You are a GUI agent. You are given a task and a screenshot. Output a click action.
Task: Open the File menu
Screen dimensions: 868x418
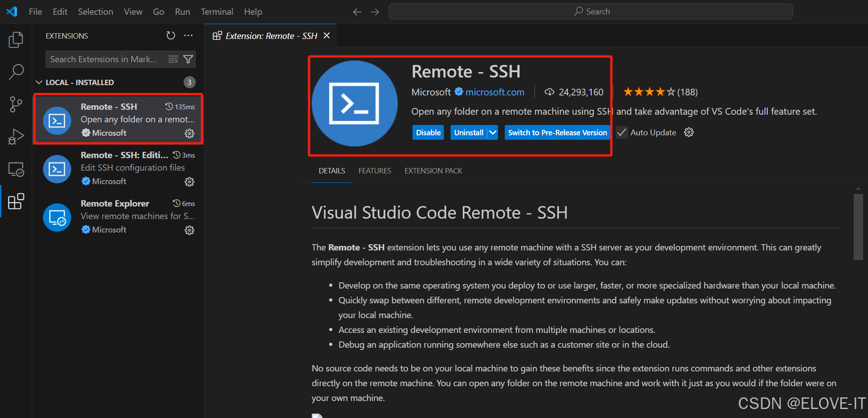pos(35,12)
